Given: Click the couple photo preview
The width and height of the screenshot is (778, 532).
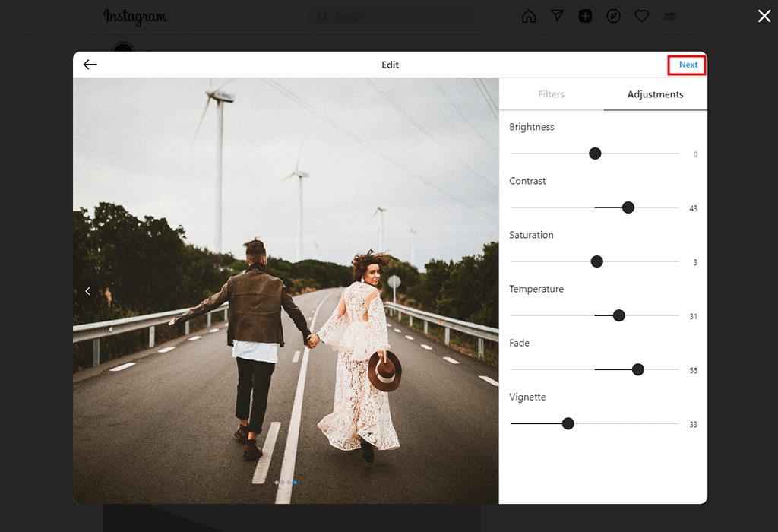Looking at the screenshot, I should (286, 291).
